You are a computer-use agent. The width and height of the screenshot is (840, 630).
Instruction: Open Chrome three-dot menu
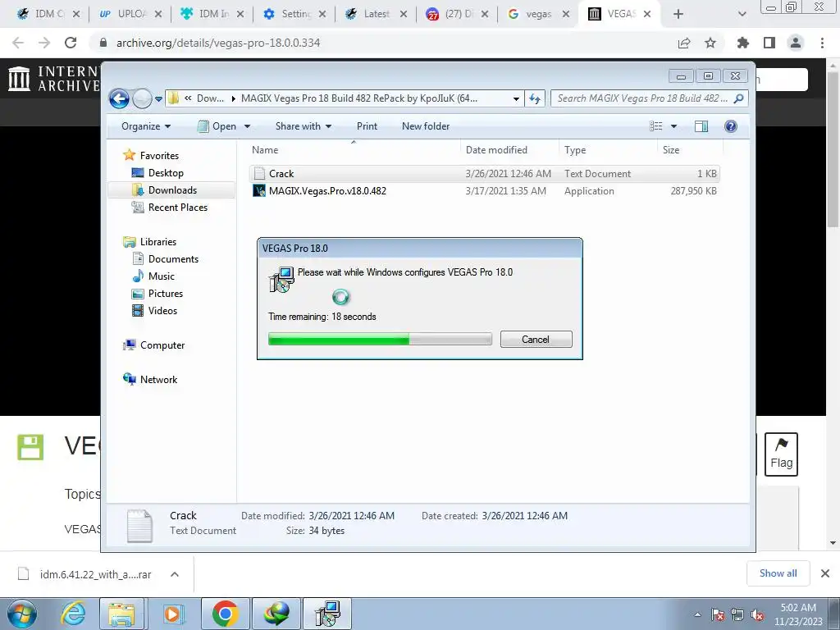(x=822, y=43)
